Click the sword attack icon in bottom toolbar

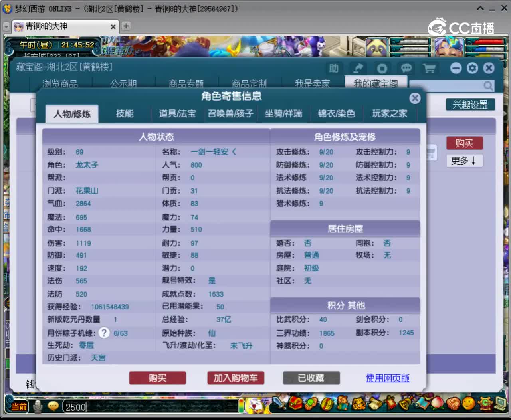point(280,404)
